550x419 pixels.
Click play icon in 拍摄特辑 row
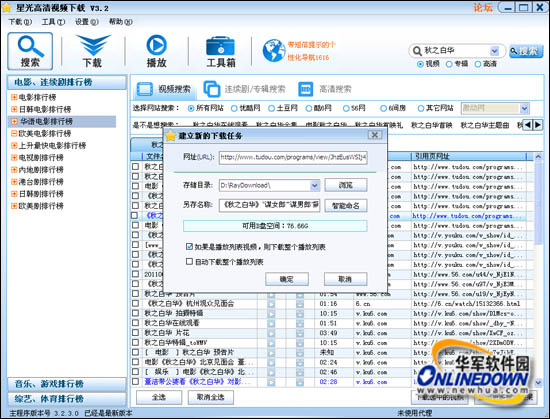(x=271, y=313)
